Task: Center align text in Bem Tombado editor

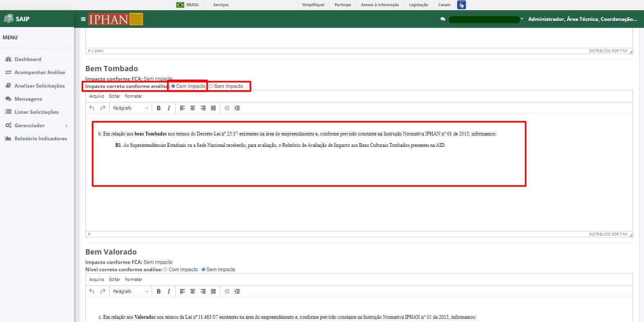Action: pyautogui.click(x=193, y=108)
